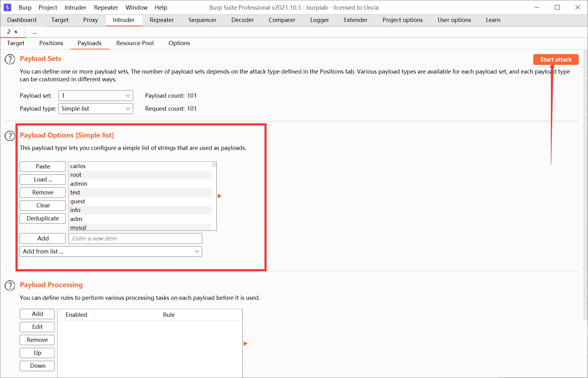
Task: Select the admin payload entry
Action: tap(140, 184)
